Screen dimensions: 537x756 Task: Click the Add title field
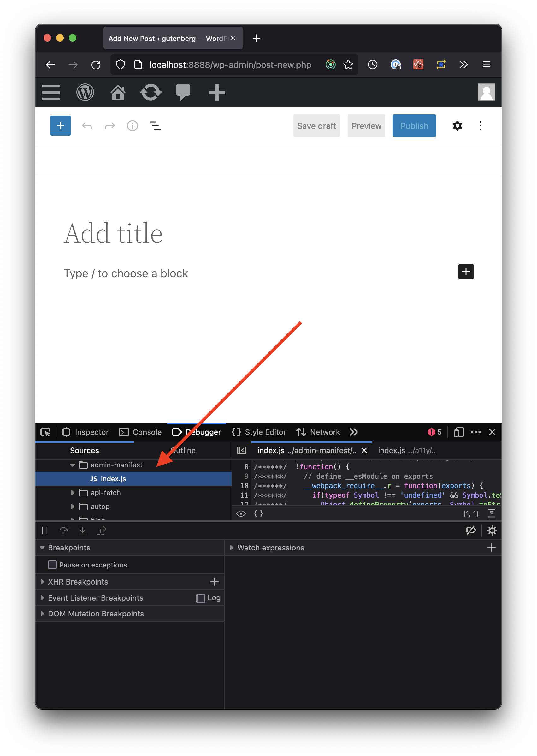pyautogui.click(x=113, y=233)
